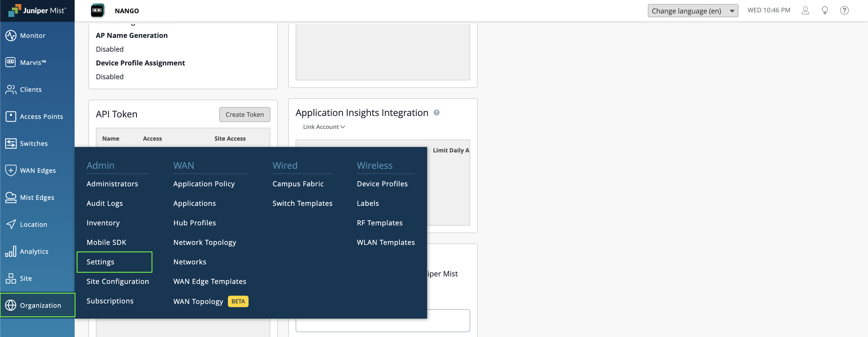Viewport: 868px width, 337px height.
Task: Click the Clients people icon
Action: (x=11, y=89)
